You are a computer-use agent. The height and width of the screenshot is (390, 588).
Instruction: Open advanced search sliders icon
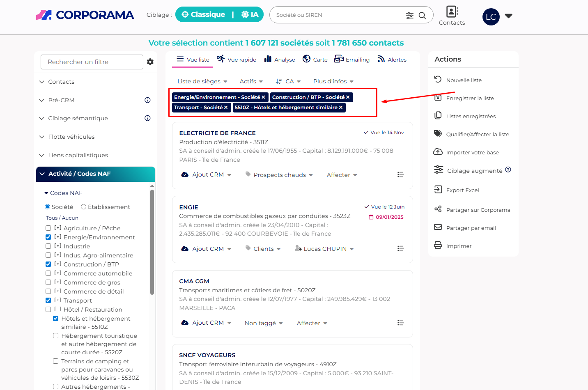[409, 16]
